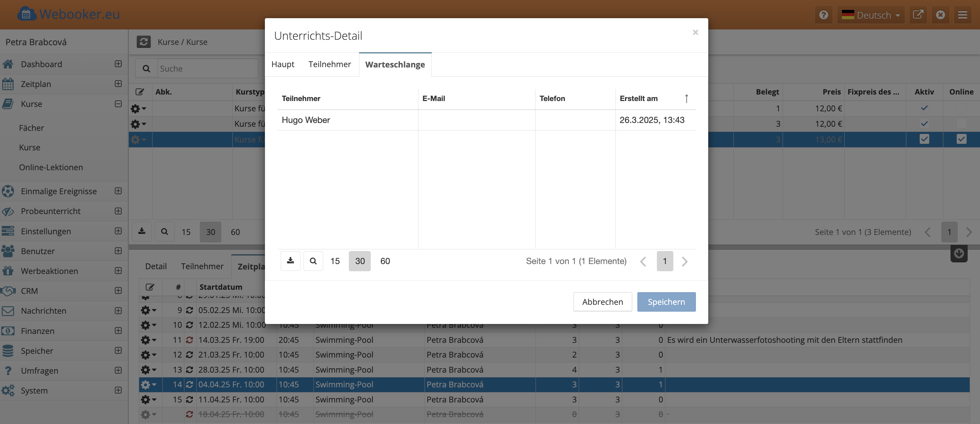The image size is (980, 424).
Task: Expand the Zeitplan sidebar section
Action: pos(118,84)
